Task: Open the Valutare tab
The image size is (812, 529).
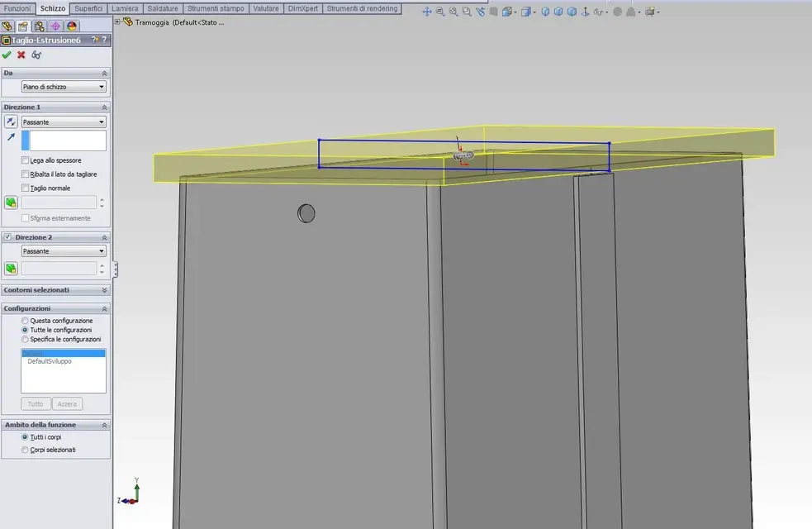Action: pyautogui.click(x=266, y=8)
